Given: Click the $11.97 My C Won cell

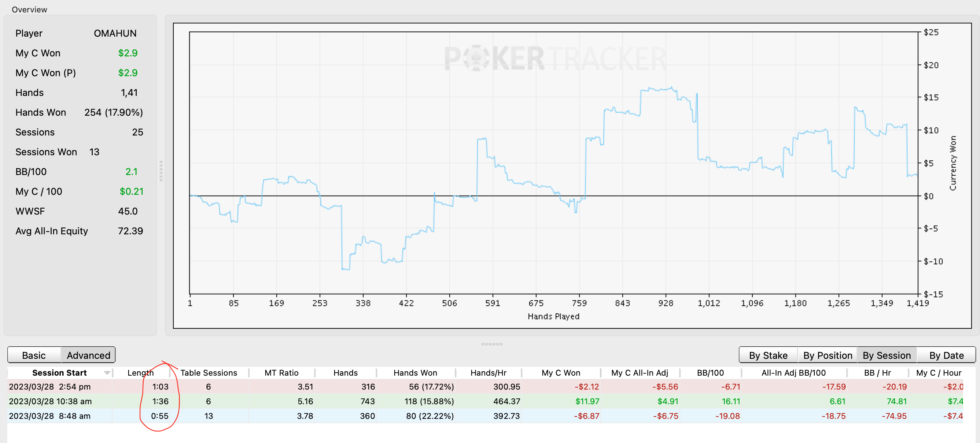Looking at the screenshot, I should pos(587,401).
